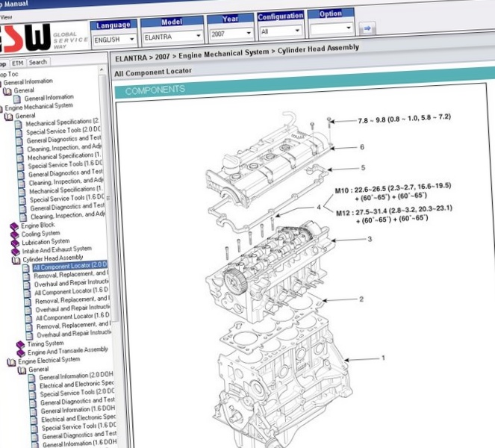Click the COMPONENTS section header
This screenshot has width=495, height=448.
pos(155,90)
